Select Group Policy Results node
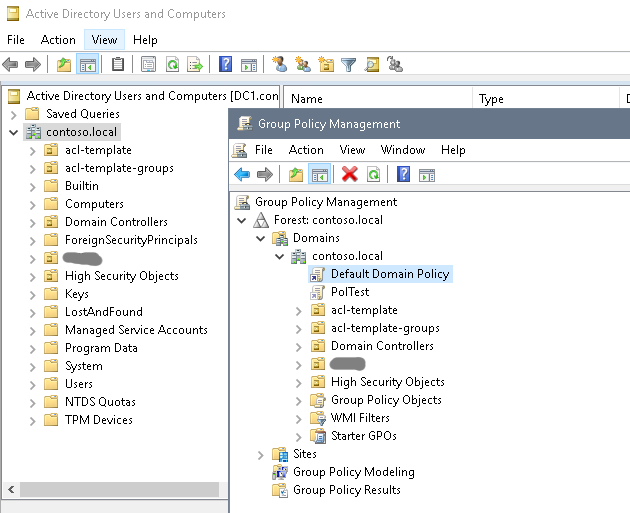This screenshot has width=630, height=513. pos(347,490)
